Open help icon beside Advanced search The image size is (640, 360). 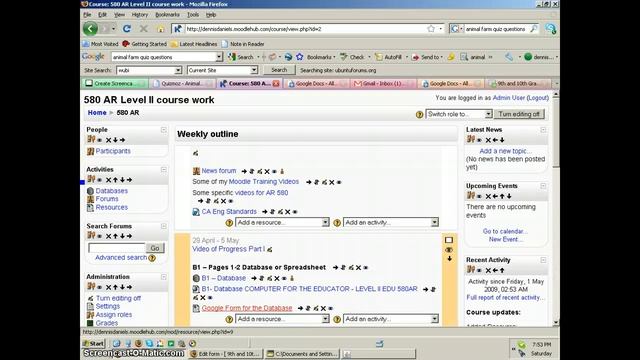152,258
